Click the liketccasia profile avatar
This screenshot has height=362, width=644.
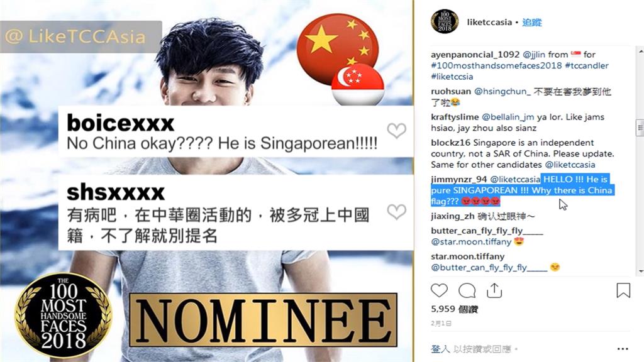click(445, 21)
